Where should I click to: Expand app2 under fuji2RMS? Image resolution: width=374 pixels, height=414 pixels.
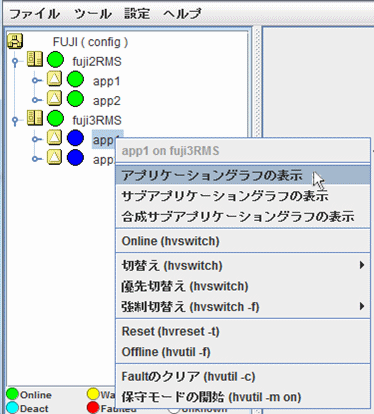pyautogui.click(x=36, y=100)
